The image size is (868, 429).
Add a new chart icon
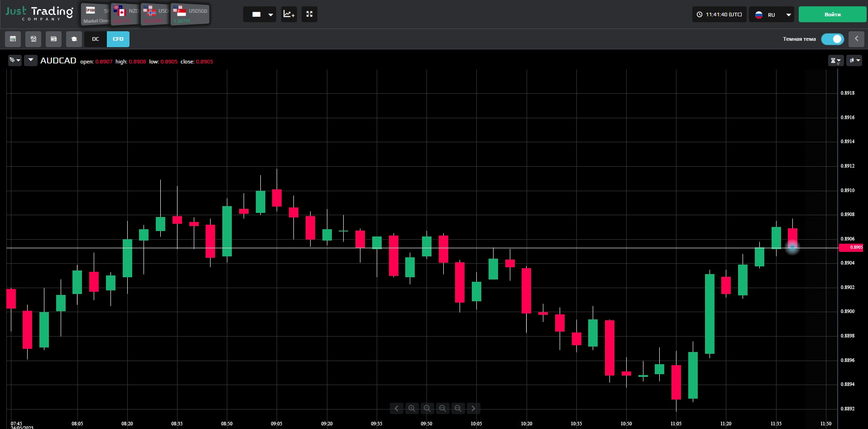point(289,14)
